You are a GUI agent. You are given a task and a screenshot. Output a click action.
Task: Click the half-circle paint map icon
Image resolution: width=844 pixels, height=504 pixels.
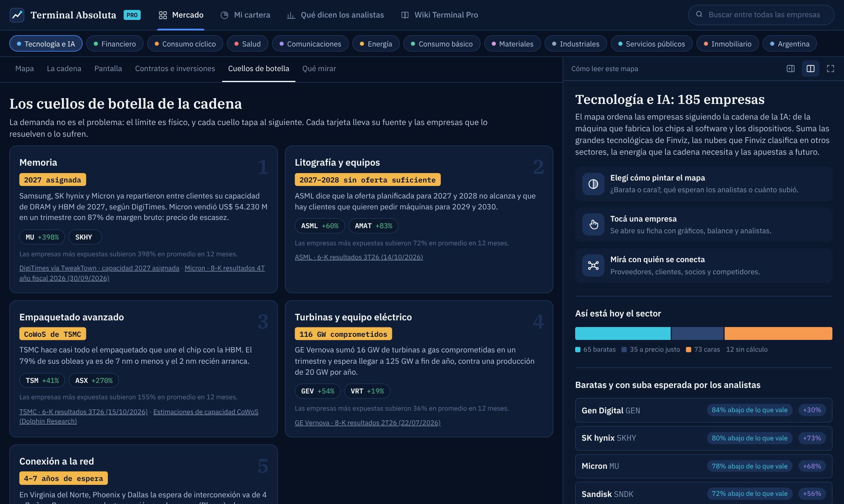593,184
